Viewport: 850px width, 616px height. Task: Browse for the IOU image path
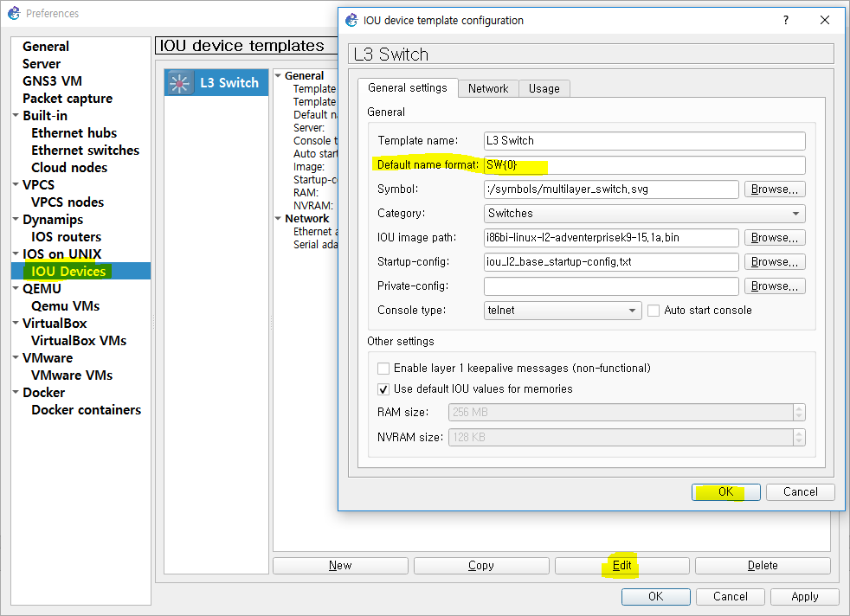pyautogui.click(x=775, y=237)
